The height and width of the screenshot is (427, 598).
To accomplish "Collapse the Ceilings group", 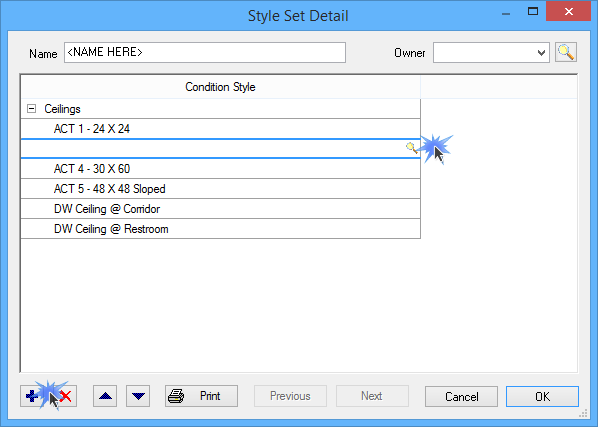I will click(32, 109).
